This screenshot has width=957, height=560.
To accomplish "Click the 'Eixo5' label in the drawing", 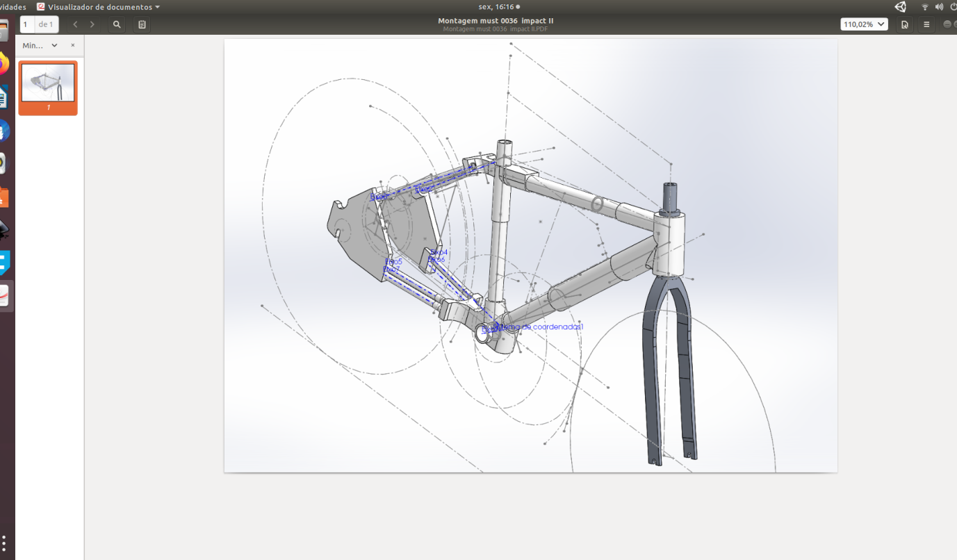I will point(394,261).
